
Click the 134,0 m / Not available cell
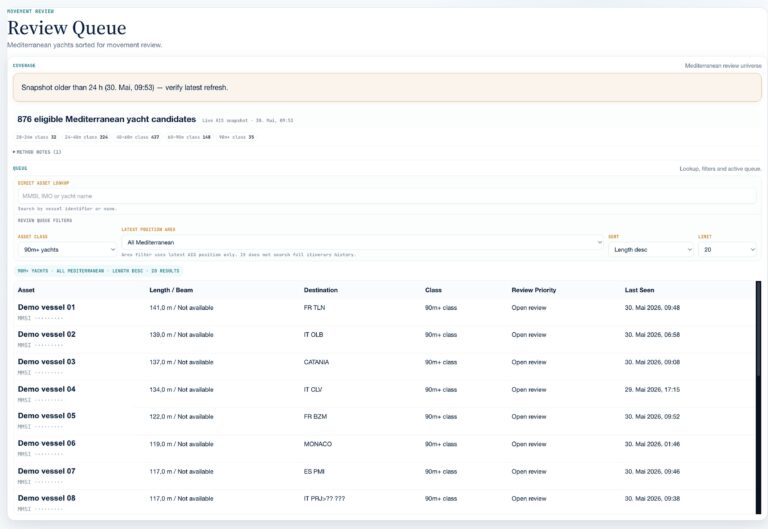click(x=181, y=389)
